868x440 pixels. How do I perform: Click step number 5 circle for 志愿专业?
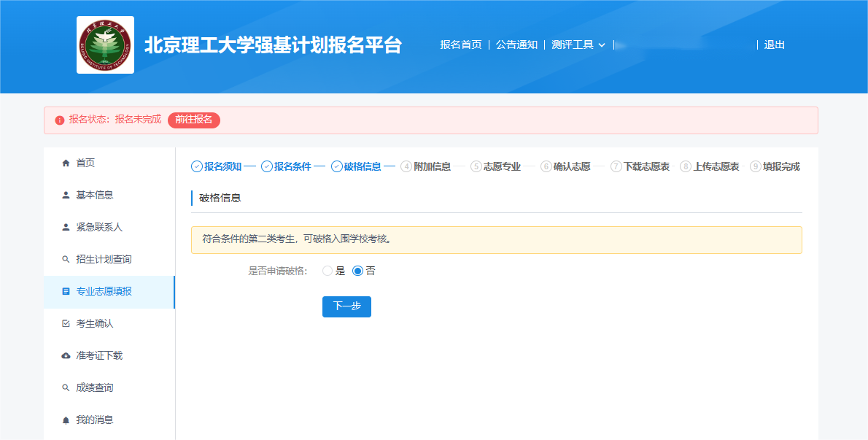[476, 166]
